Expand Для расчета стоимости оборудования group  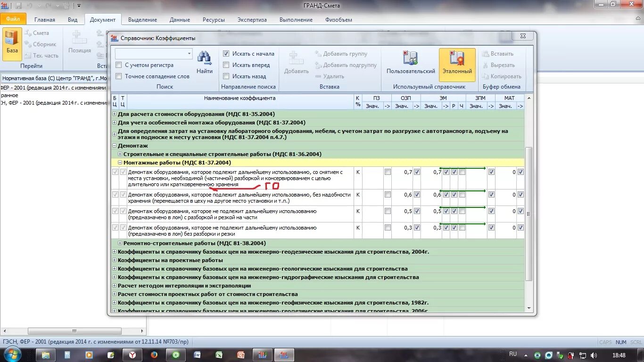click(114, 114)
